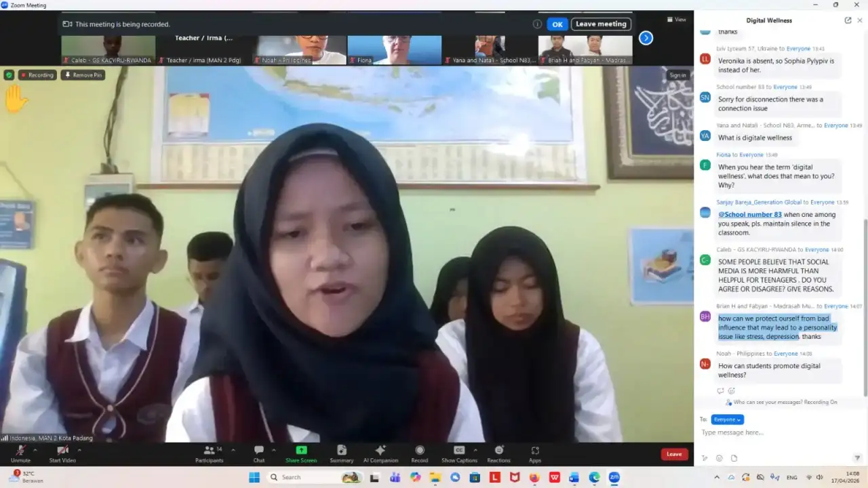868x488 pixels.
Task: Change chat recipient via Everyone dropdown
Action: click(x=727, y=419)
